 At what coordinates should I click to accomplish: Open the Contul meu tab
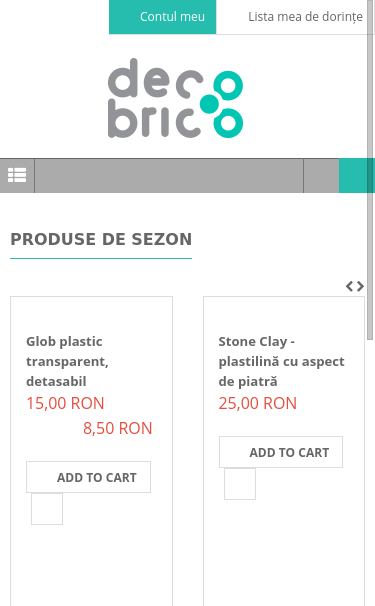click(162, 17)
